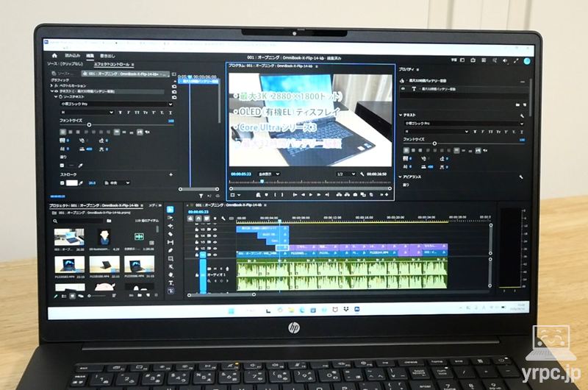Enable the Stroke checkbox in Effect Controls
Viewport: 588px width, 390px height.
(x=62, y=182)
